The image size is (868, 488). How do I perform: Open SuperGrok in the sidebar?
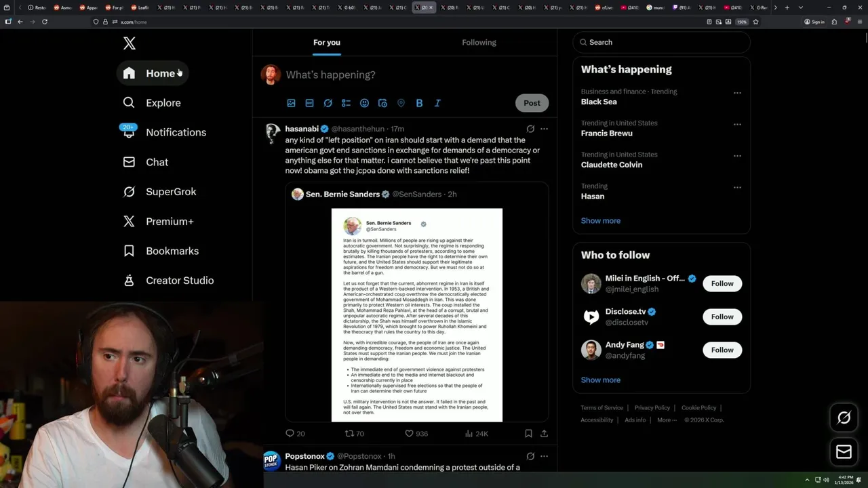point(160,192)
